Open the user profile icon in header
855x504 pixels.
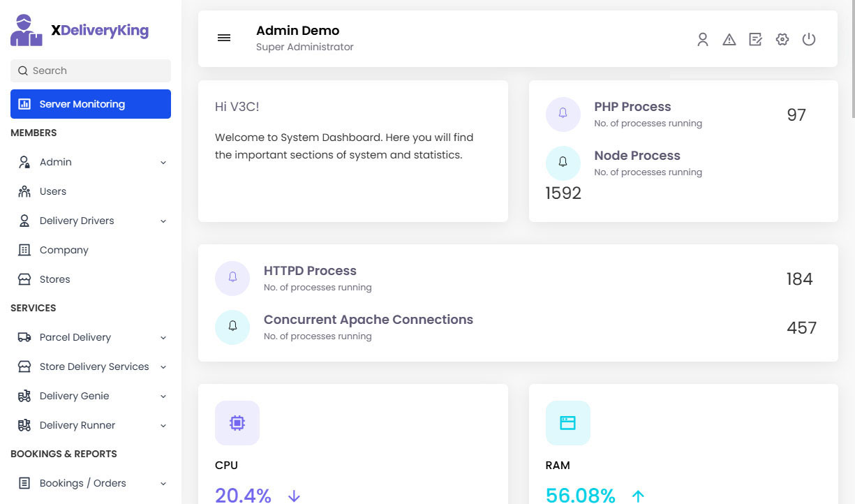pyautogui.click(x=703, y=40)
